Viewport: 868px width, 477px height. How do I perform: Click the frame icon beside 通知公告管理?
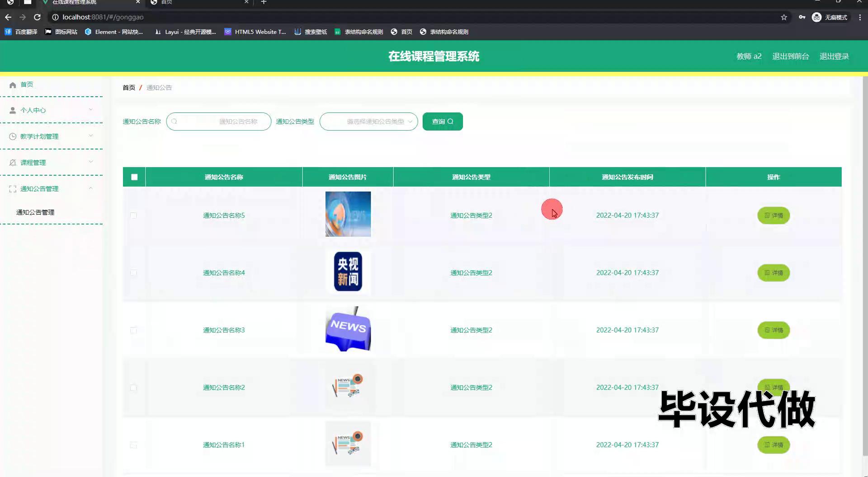13,189
